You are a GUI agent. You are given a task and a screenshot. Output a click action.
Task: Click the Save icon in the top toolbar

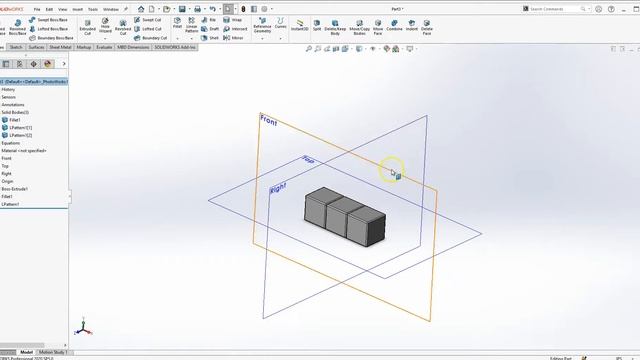182,9
